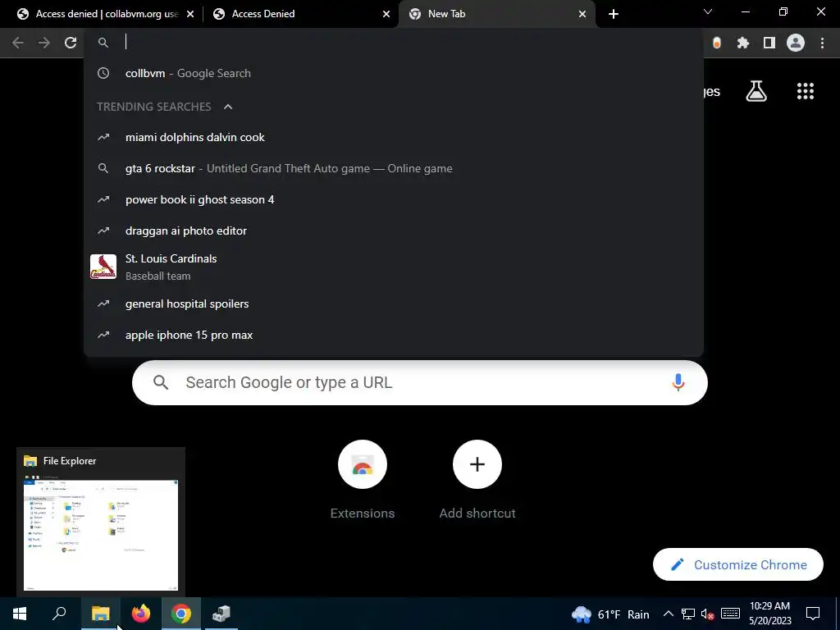Choose miami dolphins dalvin cook suggestion

tap(393, 138)
